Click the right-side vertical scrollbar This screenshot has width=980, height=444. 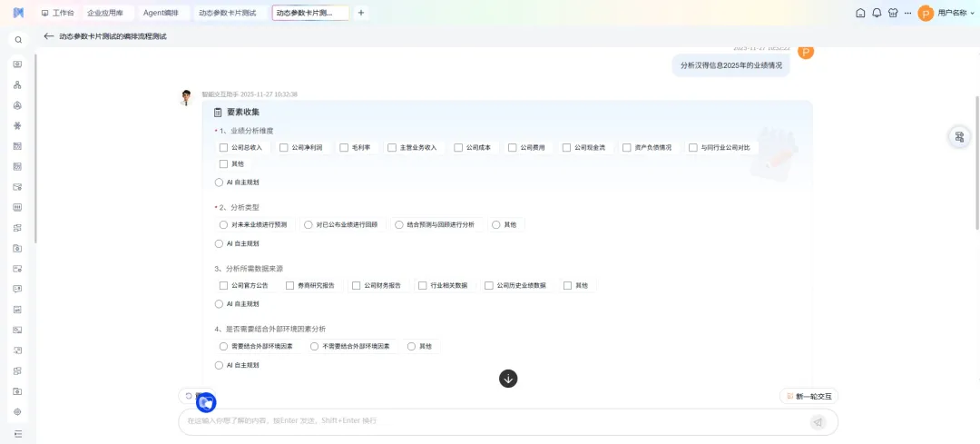point(977,163)
